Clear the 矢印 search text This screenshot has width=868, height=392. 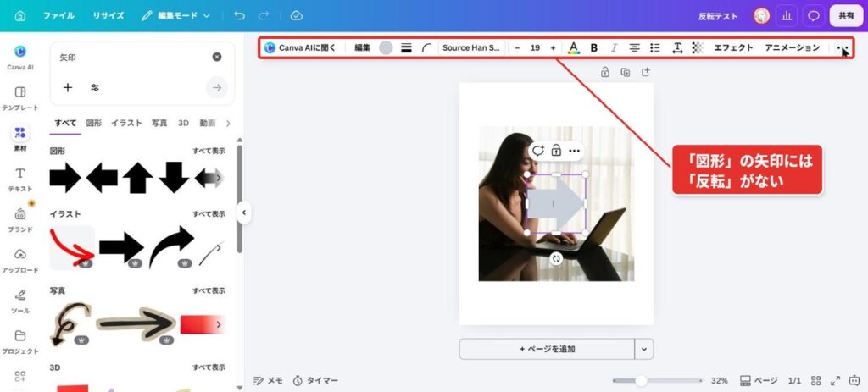(217, 57)
